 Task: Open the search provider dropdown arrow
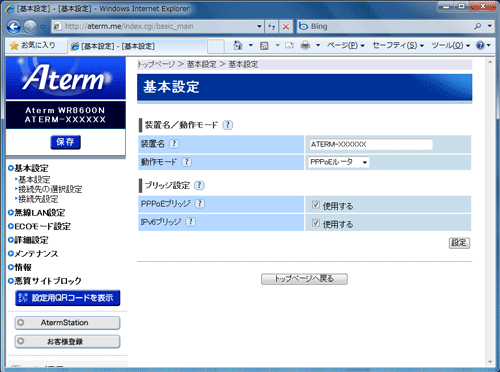pos(489,26)
